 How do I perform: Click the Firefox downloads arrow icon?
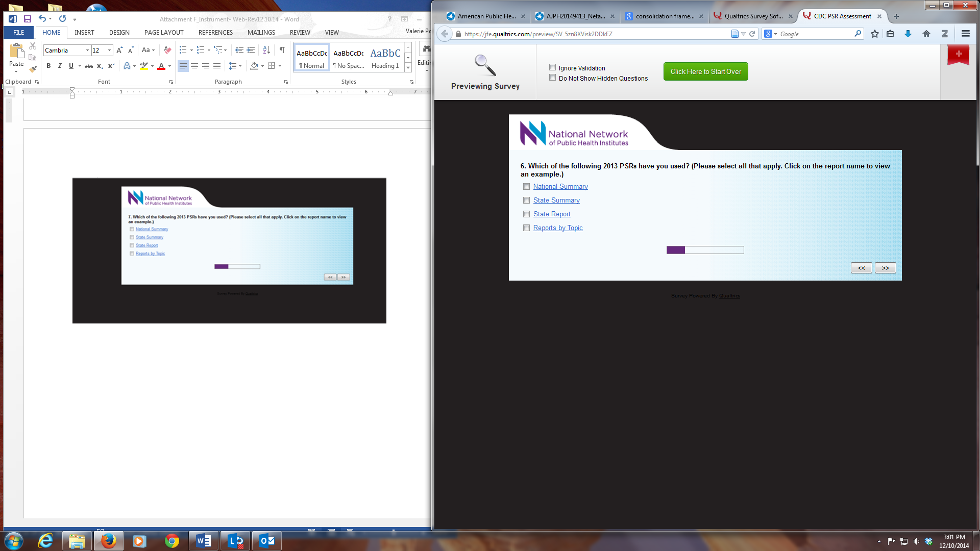(908, 34)
